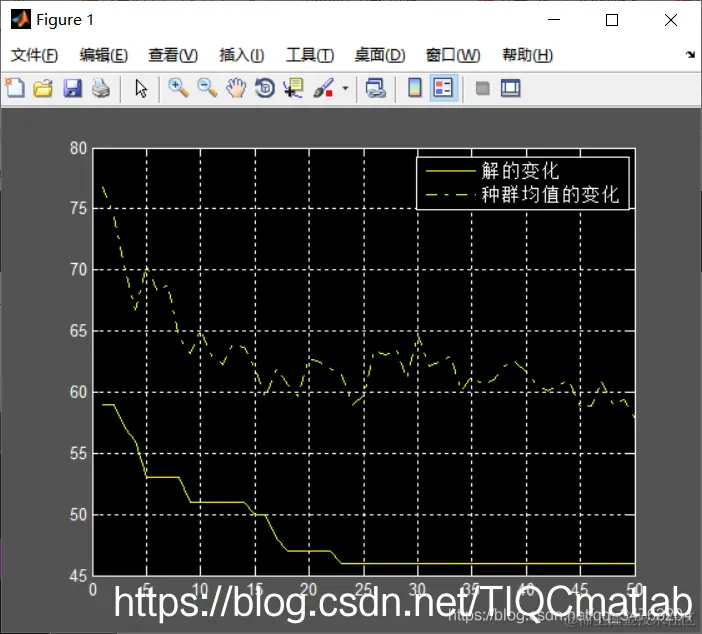Viewport: 702px width, 634px height.
Task: Save the figure with the floppy icon
Action: [72, 88]
